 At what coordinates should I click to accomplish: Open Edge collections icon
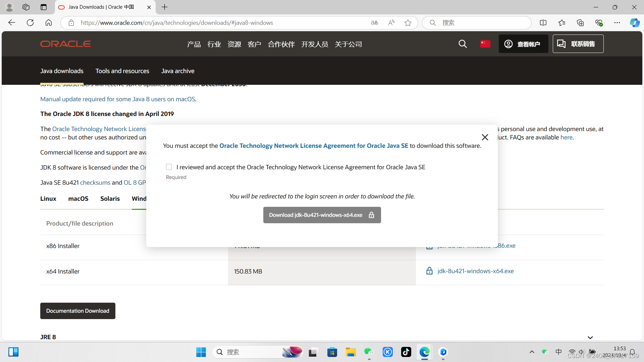pyautogui.click(x=580, y=23)
